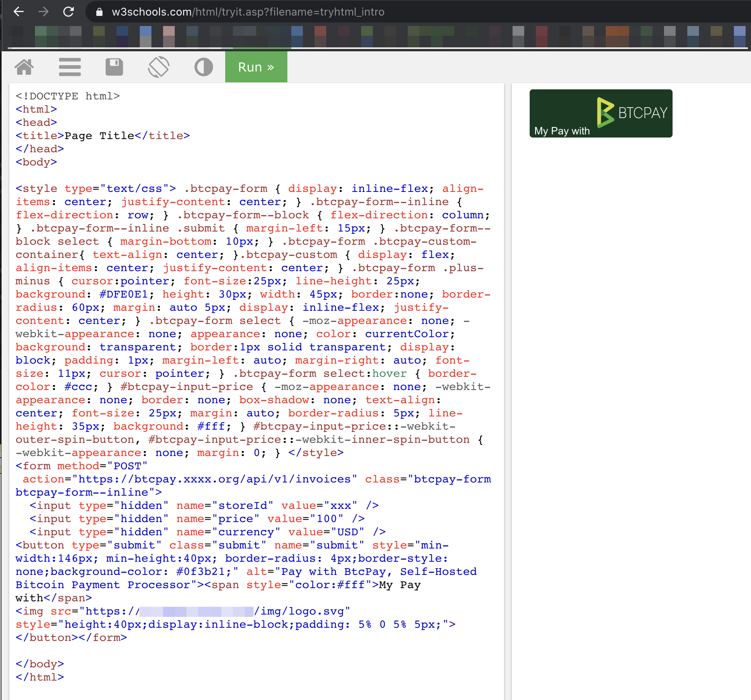Reload the Tryit editor page
Image resolution: width=751 pixels, height=700 pixels.
[x=69, y=12]
